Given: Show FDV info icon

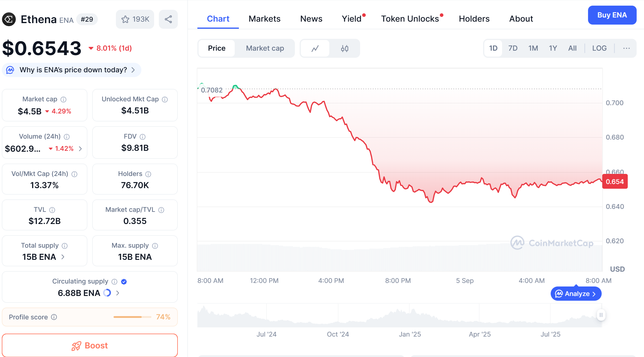Looking at the screenshot, I should (x=143, y=137).
